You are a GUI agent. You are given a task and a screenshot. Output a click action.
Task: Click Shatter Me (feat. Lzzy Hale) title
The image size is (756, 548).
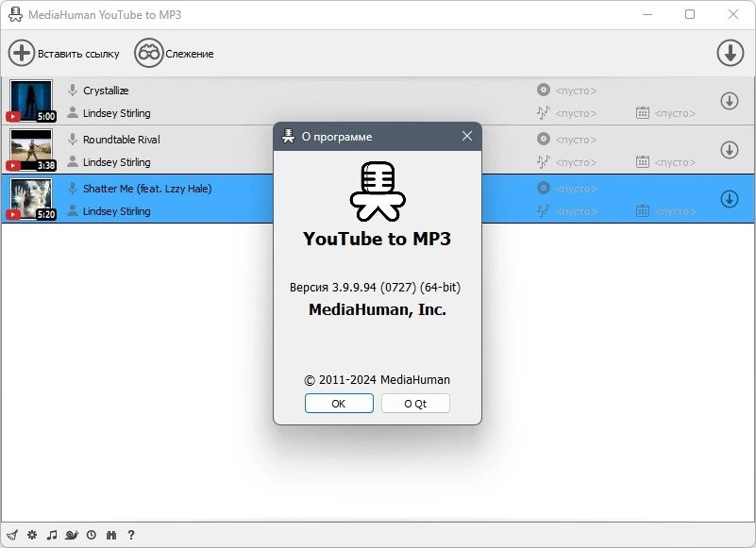pyautogui.click(x=147, y=189)
